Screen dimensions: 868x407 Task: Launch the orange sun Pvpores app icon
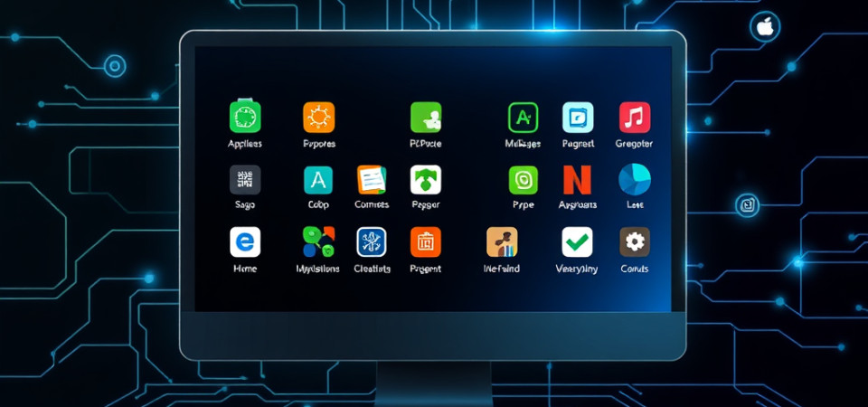(x=319, y=118)
